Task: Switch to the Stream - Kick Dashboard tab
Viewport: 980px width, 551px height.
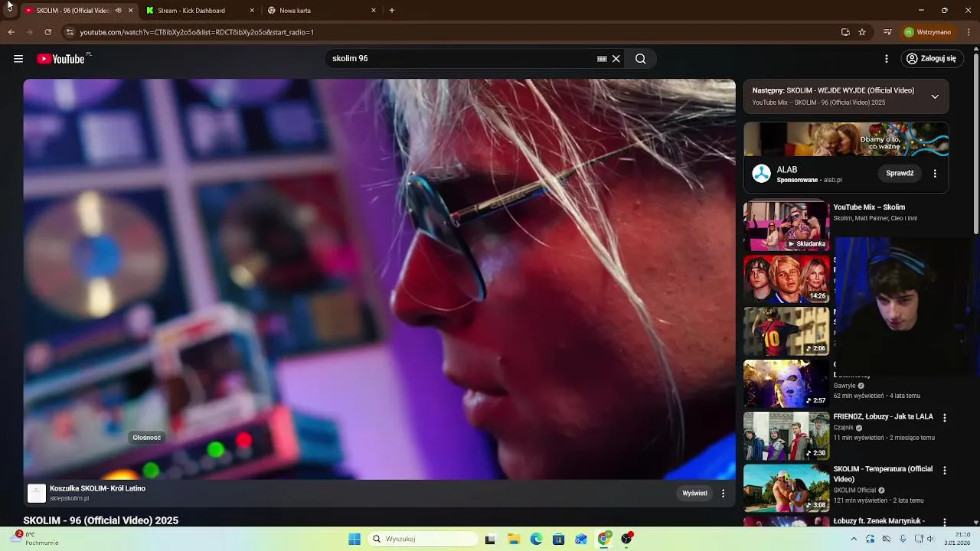Action: (191, 11)
